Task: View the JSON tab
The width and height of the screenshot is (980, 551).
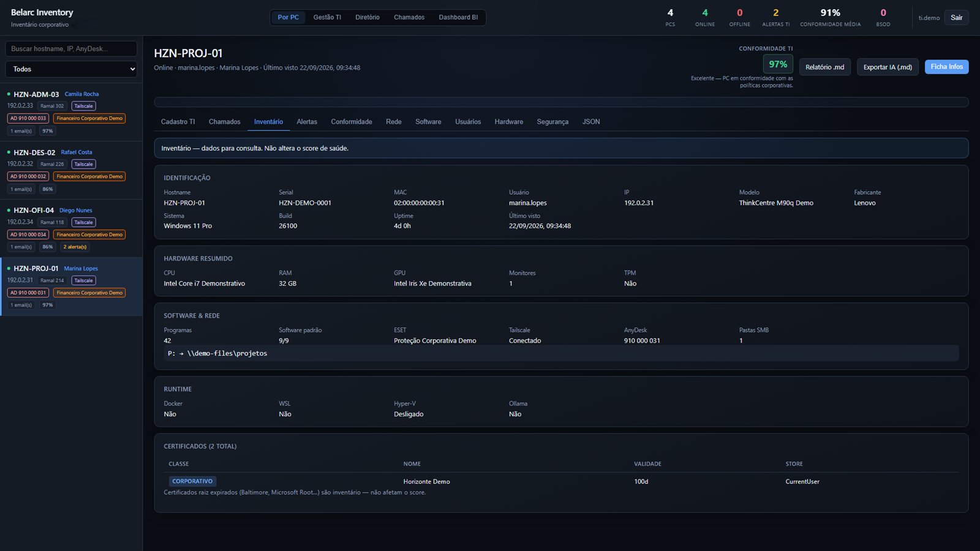Action: point(591,122)
